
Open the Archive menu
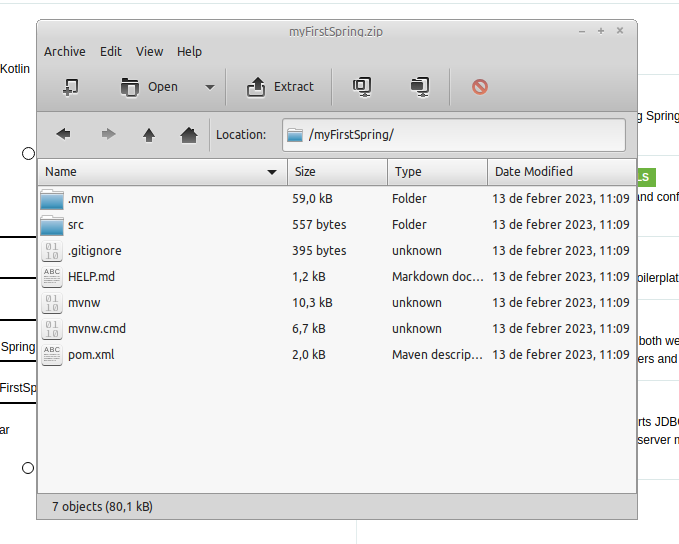click(x=65, y=52)
